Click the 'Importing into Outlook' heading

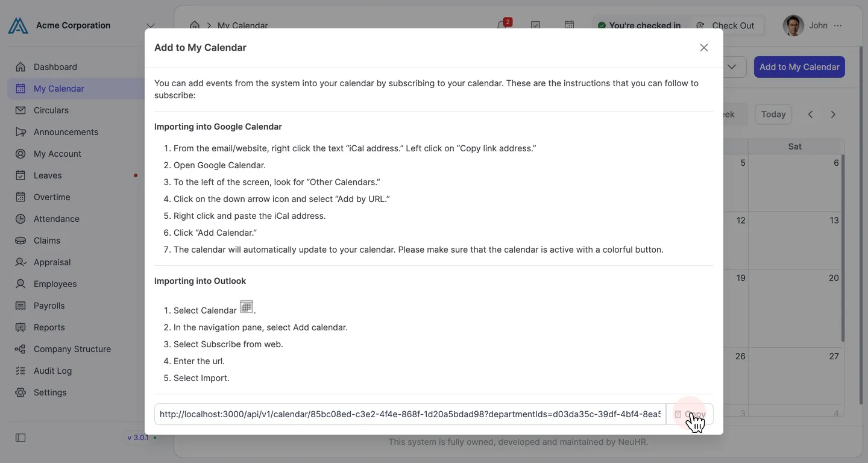200,281
